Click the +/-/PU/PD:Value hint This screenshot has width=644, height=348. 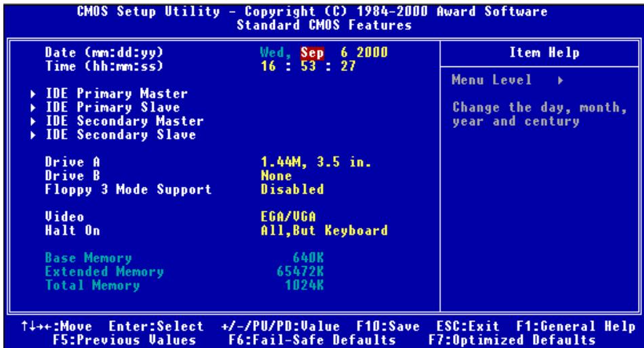(280, 326)
